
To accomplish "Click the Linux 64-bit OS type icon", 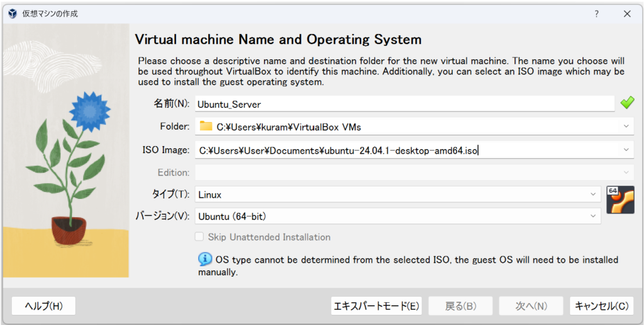I will coord(620,200).
